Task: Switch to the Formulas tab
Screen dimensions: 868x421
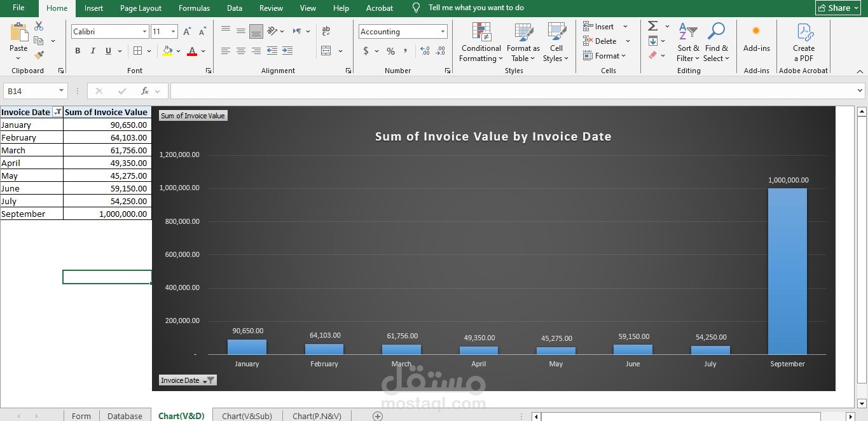Action: pos(194,8)
